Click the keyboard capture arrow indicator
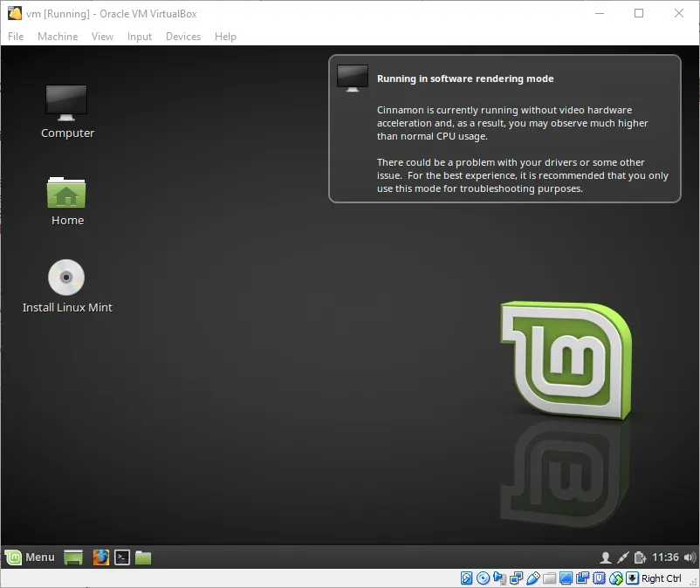 click(x=632, y=578)
